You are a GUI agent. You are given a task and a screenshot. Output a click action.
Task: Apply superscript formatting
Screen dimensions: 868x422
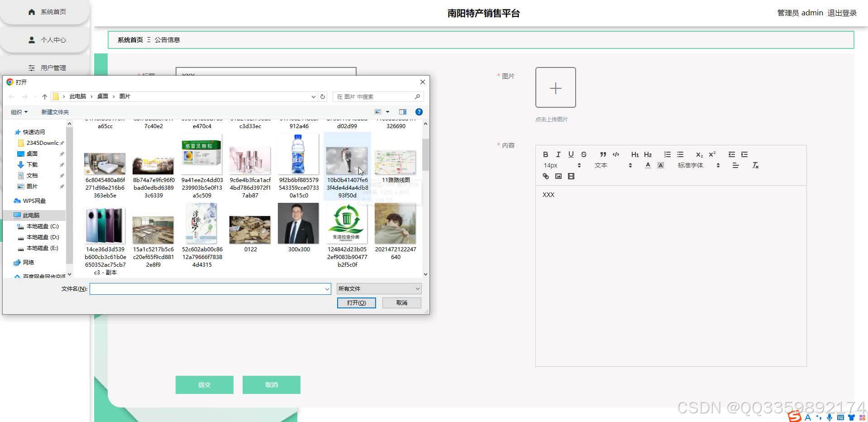(x=712, y=154)
